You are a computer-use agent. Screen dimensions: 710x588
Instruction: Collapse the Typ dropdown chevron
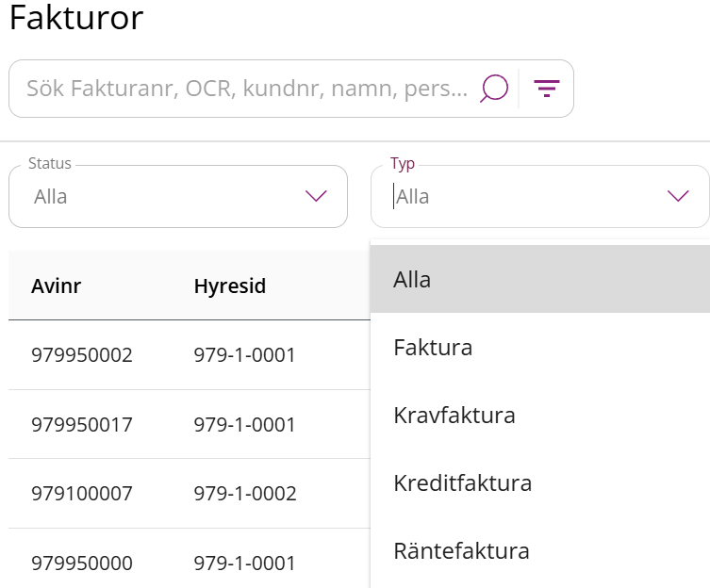point(678,196)
